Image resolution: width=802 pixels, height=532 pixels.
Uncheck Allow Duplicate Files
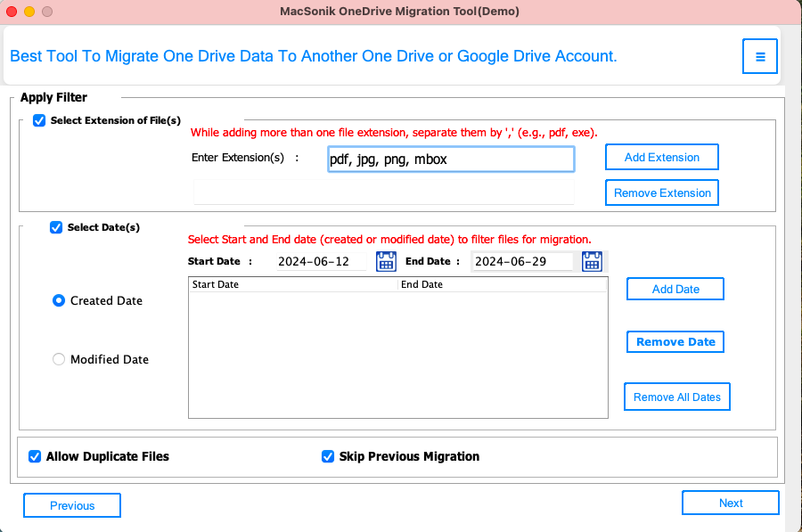point(35,456)
